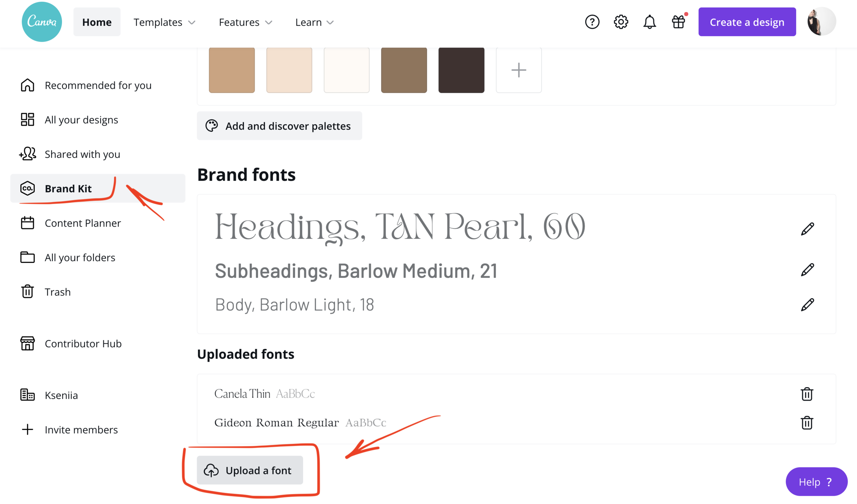This screenshot has width=857, height=504.
Task: Click the Notifications bell icon
Action: [650, 22]
